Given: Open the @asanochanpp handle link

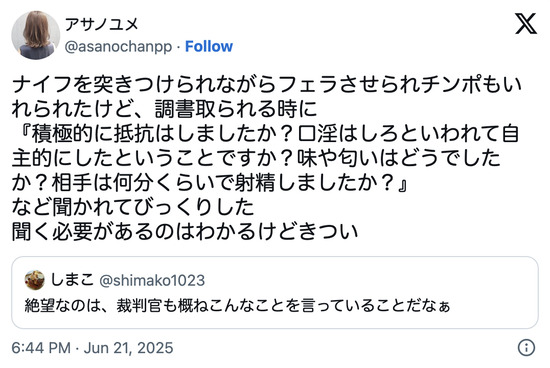Looking at the screenshot, I should (x=118, y=47).
